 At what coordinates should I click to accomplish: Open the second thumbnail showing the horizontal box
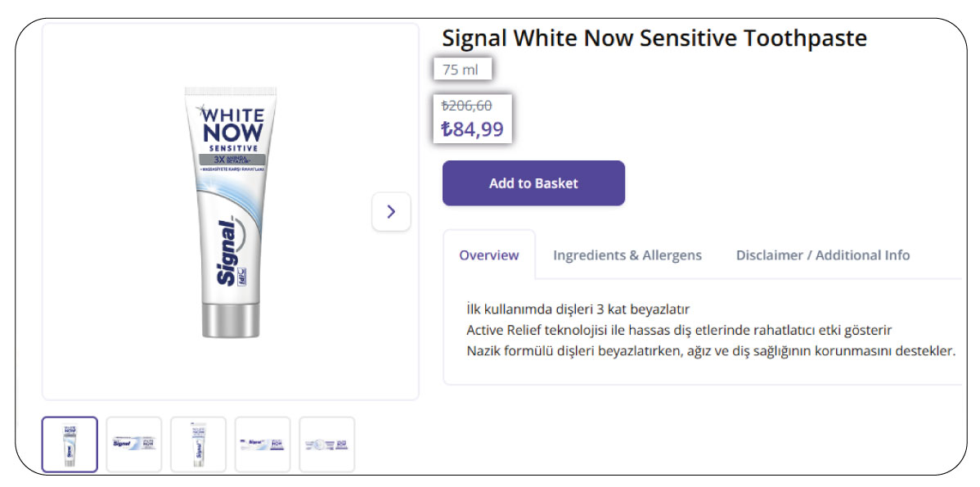coord(134,444)
